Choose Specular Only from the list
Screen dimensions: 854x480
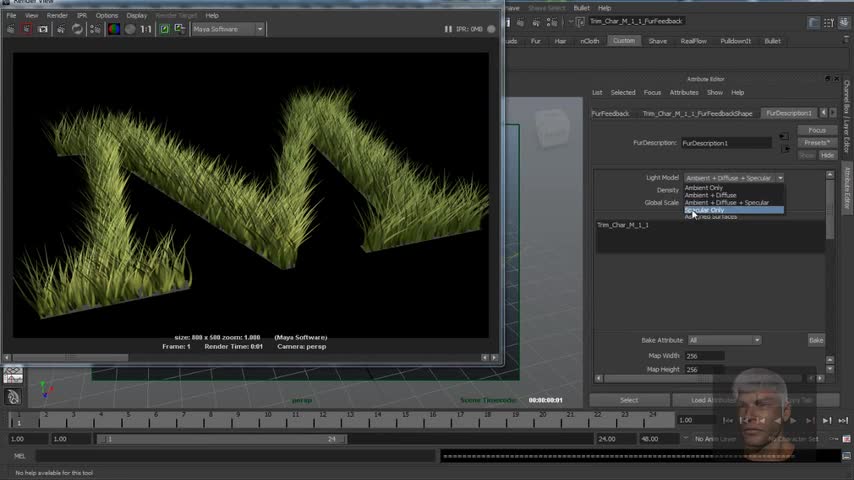[x=705, y=210]
